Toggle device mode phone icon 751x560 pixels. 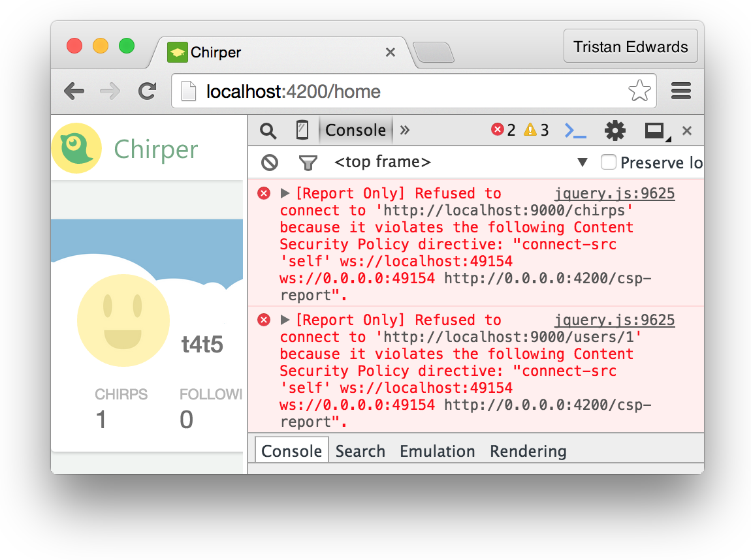coord(302,131)
